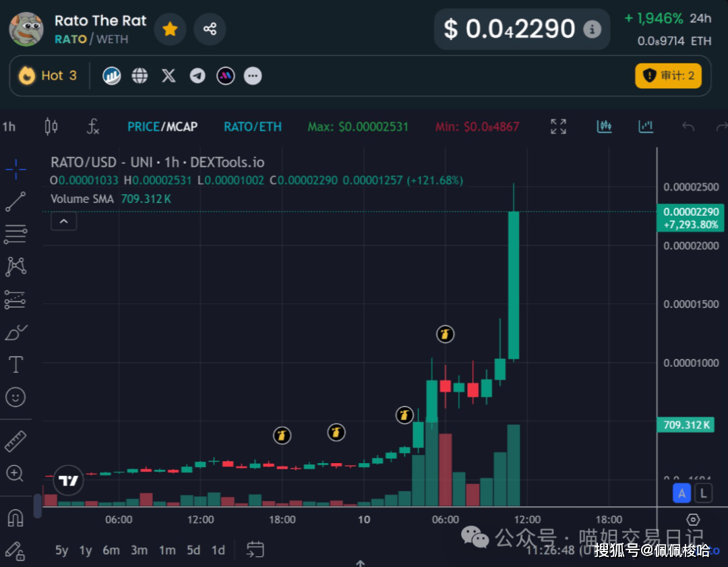This screenshot has width=728, height=567.
Task: Switch to the RATO/ETH tab
Action: pyautogui.click(x=252, y=126)
